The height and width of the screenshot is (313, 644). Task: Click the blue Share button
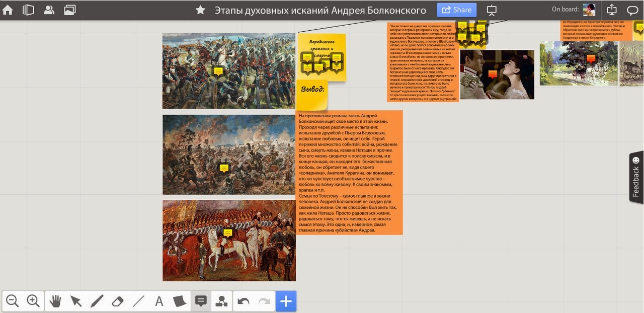point(456,10)
